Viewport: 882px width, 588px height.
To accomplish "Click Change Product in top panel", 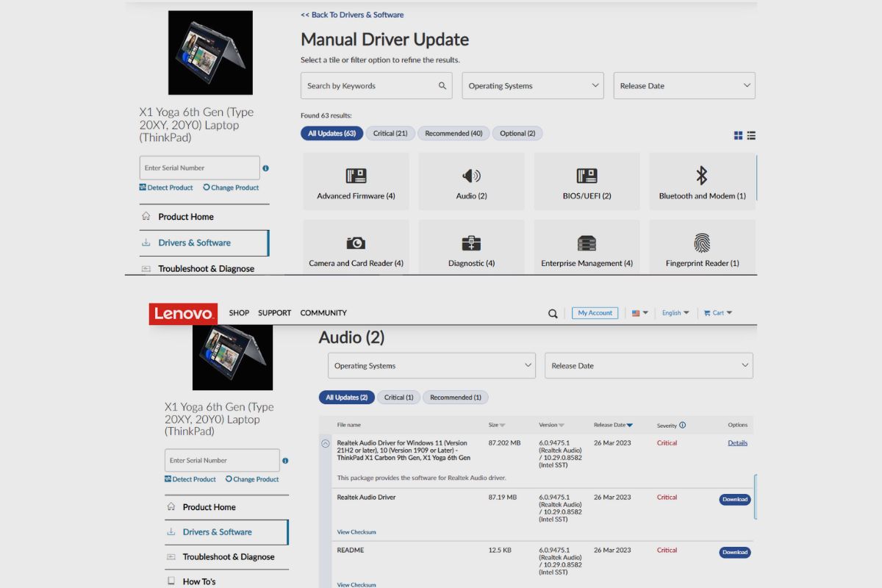I will tap(231, 187).
